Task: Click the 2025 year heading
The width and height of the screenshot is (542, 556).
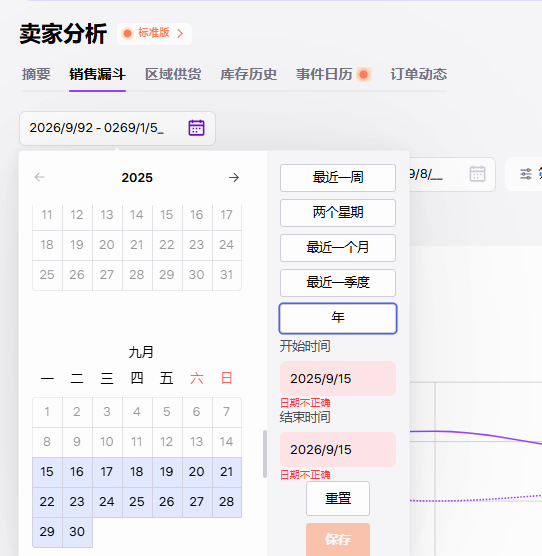Action: 137,178
